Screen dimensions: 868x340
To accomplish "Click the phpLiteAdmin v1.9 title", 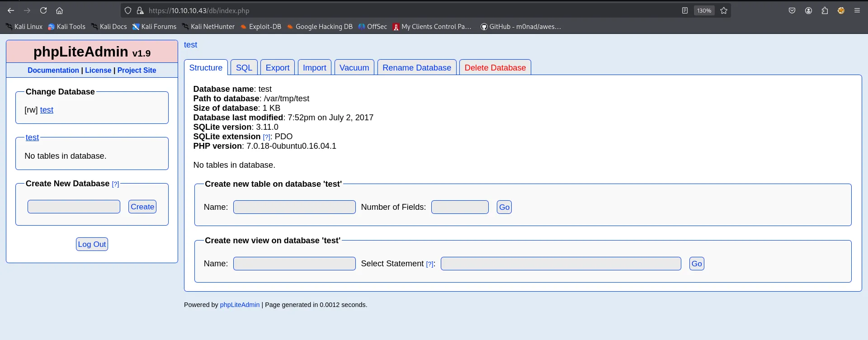I will tap(92, 52).
